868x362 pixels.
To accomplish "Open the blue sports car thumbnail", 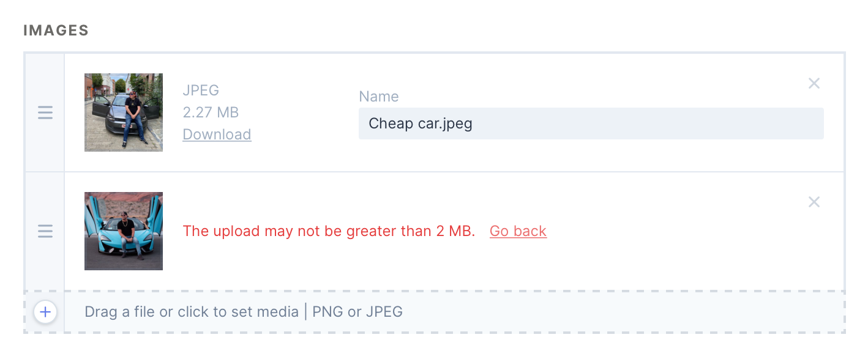I will coord(124,231).
